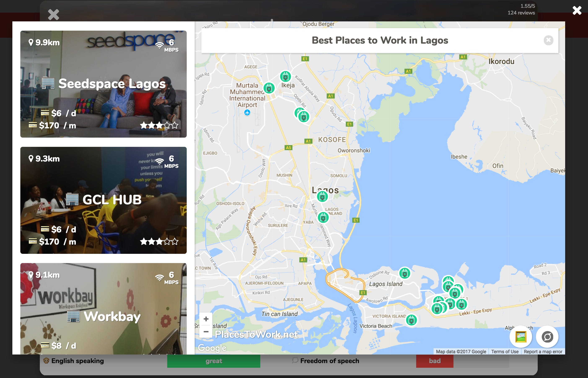Open the Google logo link on the map
The width and height of the screenshot is (588, 378).
212,348
